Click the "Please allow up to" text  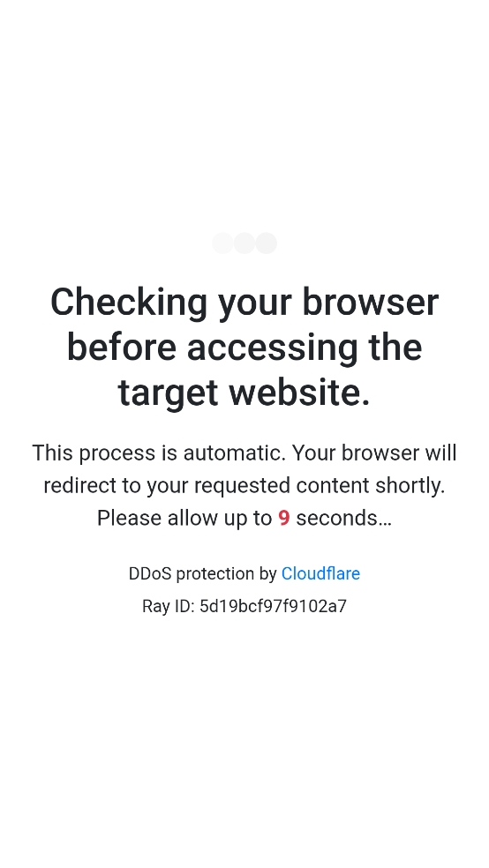[x=184, y=518]
